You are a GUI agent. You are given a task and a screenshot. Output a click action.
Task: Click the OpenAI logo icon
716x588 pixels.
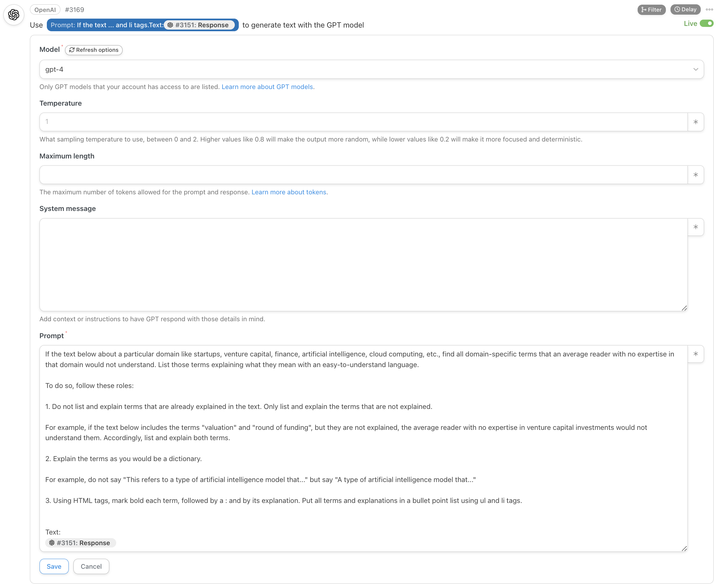pos(14,15)
